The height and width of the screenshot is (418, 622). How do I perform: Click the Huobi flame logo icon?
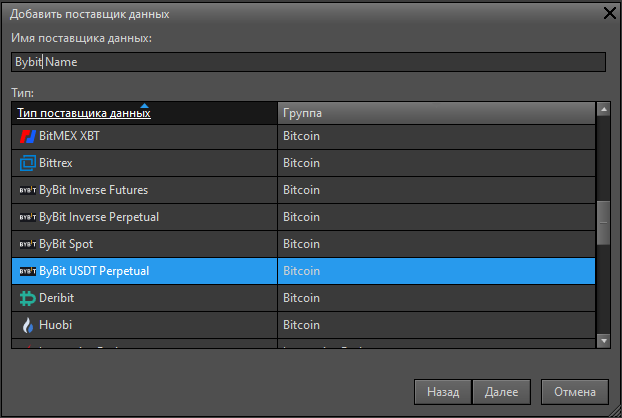[28, 325]
